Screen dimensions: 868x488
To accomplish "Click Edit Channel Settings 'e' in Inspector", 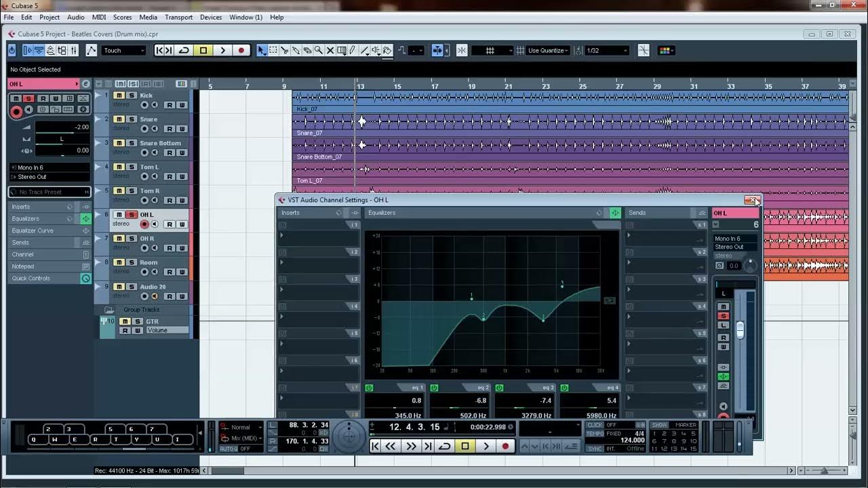I will [85, 84].
